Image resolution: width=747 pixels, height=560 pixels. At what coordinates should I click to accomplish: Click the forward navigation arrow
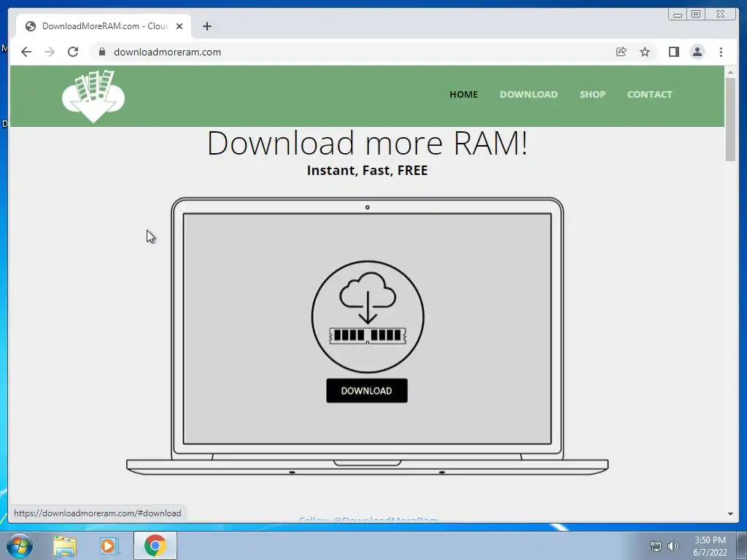point(50,52)
